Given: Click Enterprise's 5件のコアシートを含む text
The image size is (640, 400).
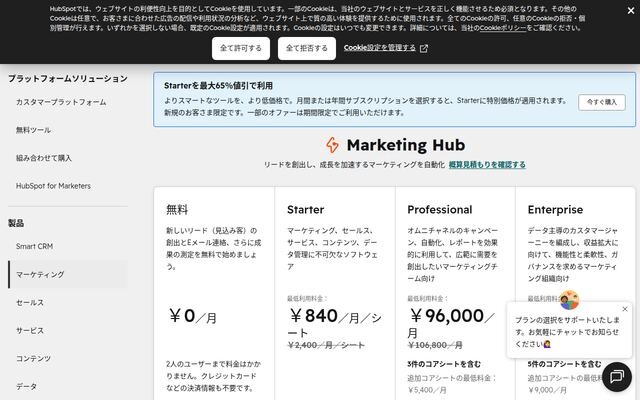Looking at the screenshot, I should click(564, 364).
